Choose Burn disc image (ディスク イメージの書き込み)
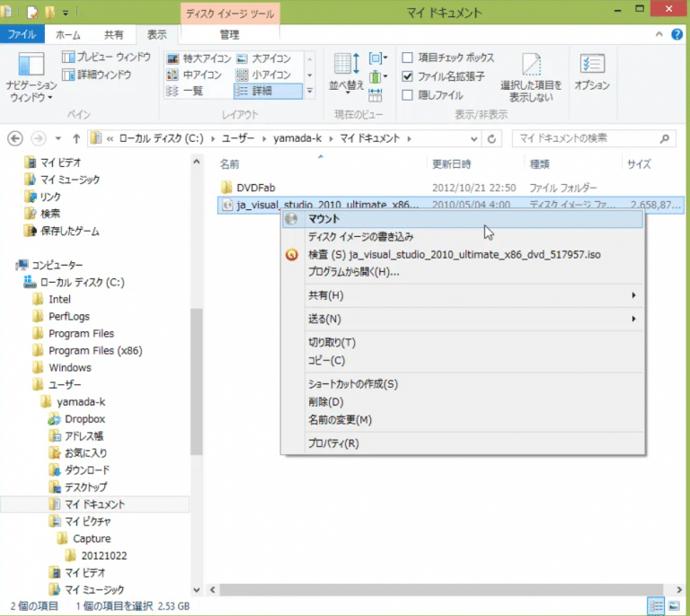 click(463, 237)
